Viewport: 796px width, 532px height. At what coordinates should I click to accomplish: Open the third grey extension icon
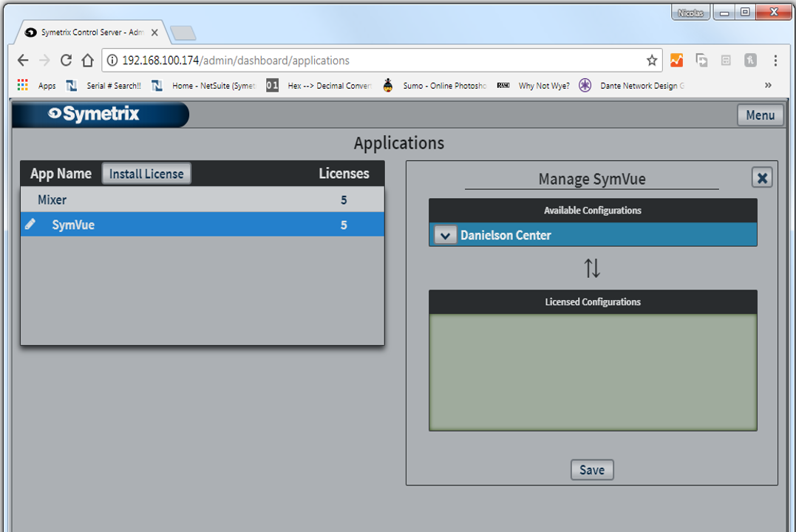(x=726, y=61)
